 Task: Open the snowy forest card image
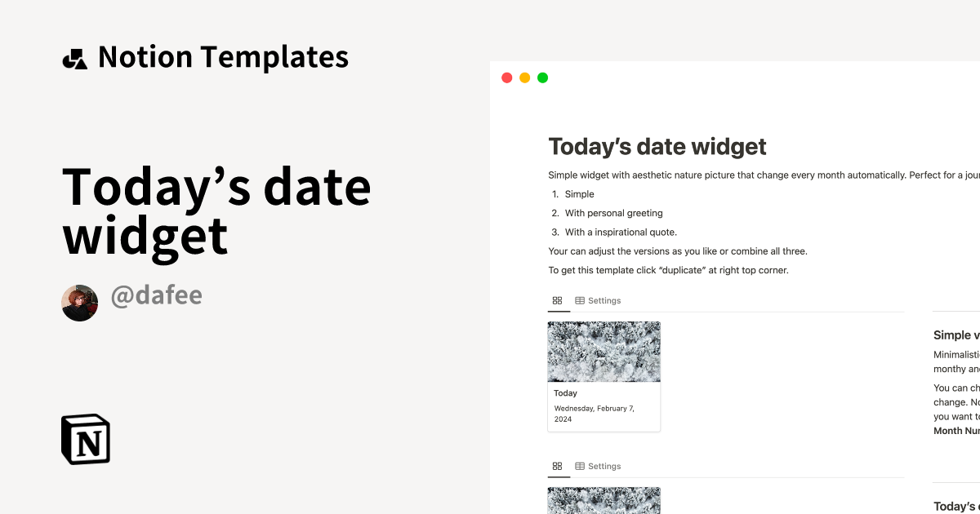pos(604,351)
